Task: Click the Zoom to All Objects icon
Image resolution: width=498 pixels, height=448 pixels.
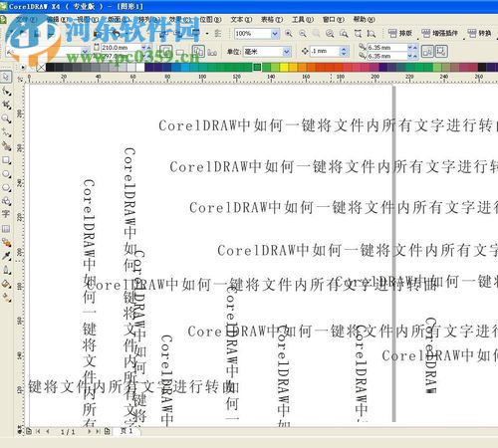Action: coord(330,34)
